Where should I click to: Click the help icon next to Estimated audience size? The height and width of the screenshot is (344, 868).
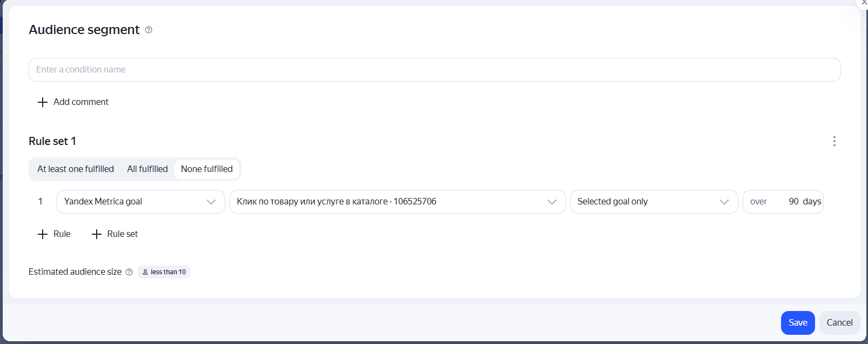tap(129, 272)
